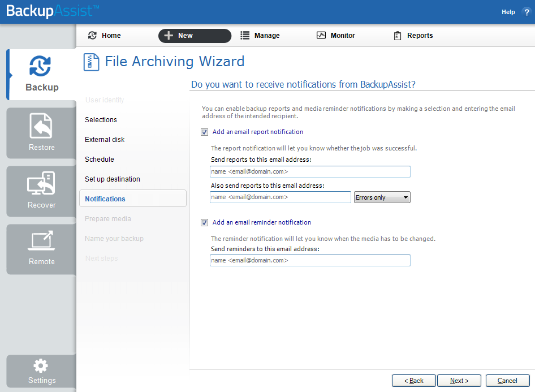The image size is (535, 392).
Task: Click the Prepare media wizard step
Action: (x=108, y=219)
